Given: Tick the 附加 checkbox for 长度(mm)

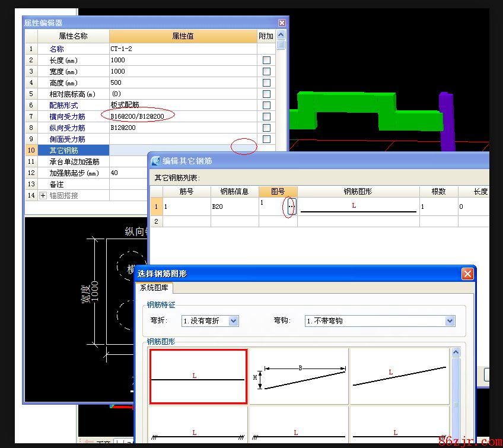Looking at the screenshot, I should click(266, 61).
